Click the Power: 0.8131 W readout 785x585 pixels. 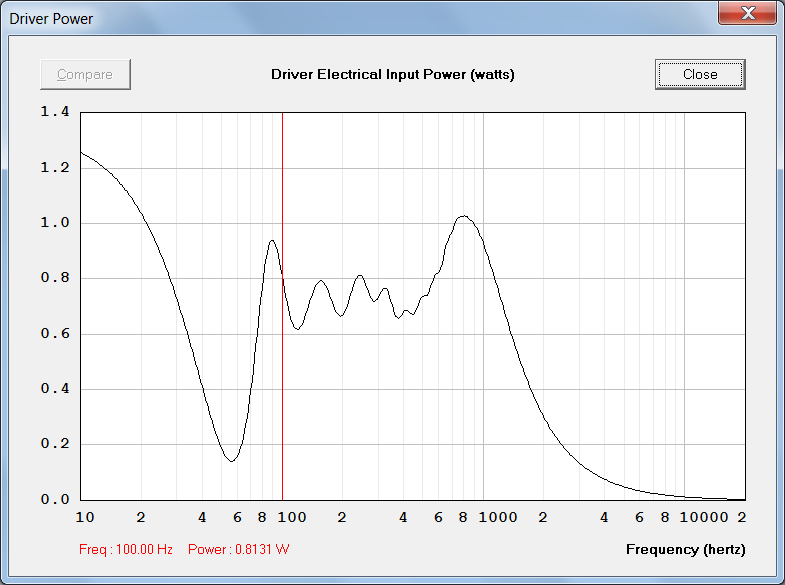coord(239,549)
